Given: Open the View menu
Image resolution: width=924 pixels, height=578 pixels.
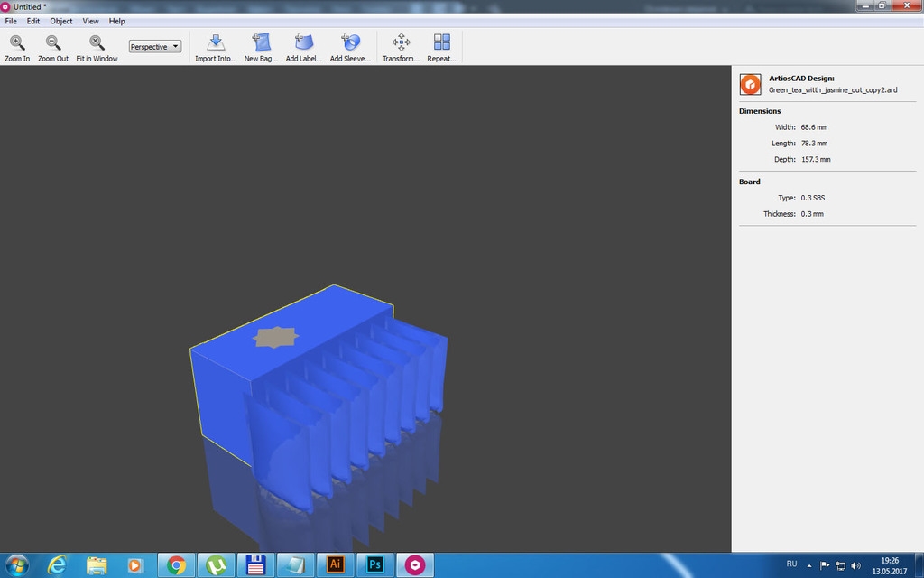Looking at the screenshot, I should pyautogui.click(x=91, y=21).
